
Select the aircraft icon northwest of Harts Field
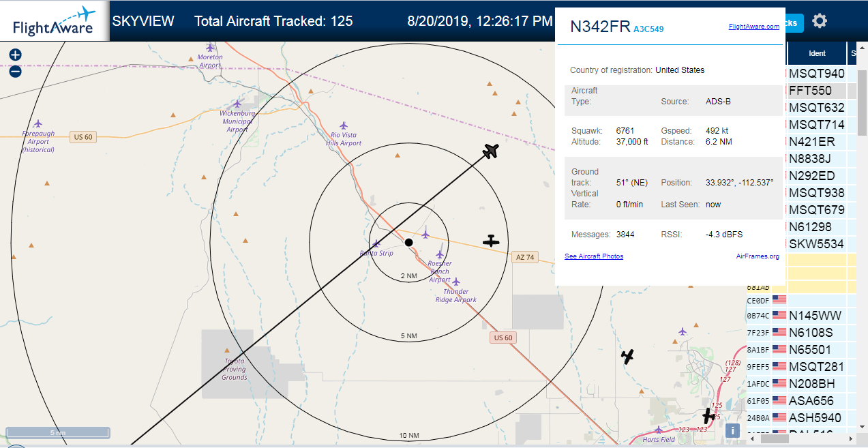tap(627, 356)
